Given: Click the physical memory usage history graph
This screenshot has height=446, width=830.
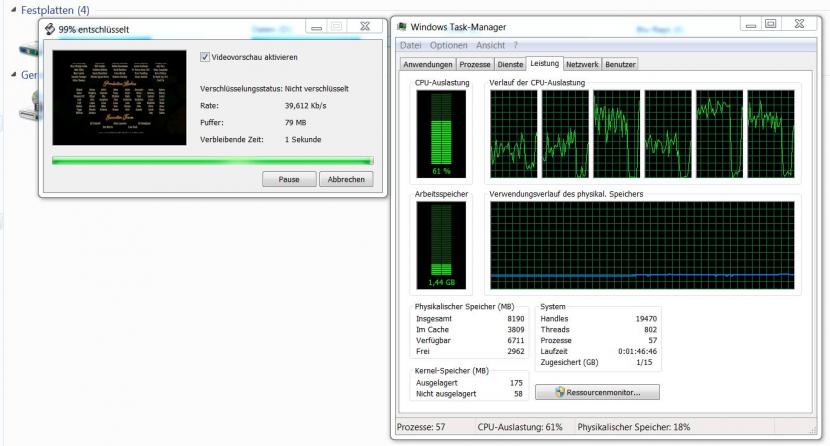Looking at the screenshot, I should click(x=642, y=245).
